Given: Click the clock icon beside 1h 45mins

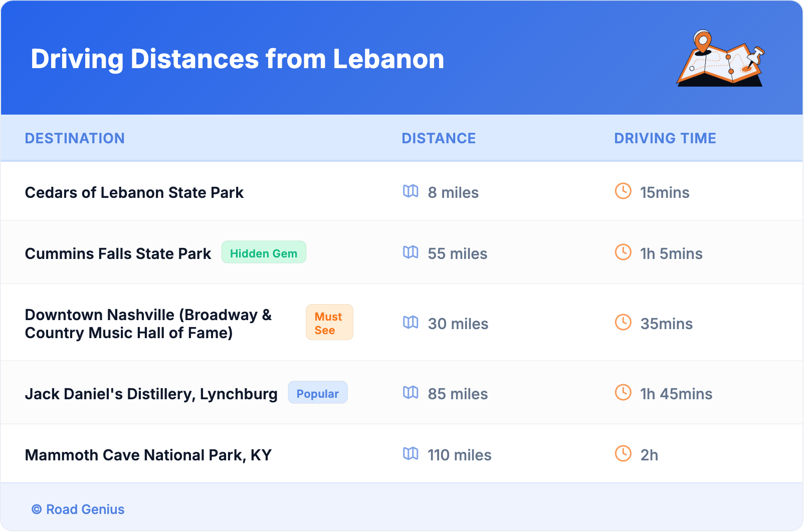Looking at the screenshot, I should point(623,393).
